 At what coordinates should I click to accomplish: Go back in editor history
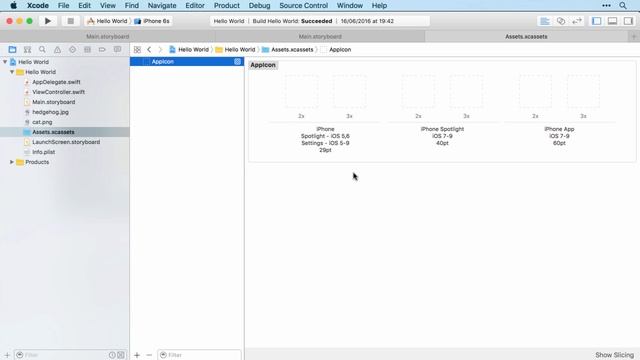(x=149, y=49)
